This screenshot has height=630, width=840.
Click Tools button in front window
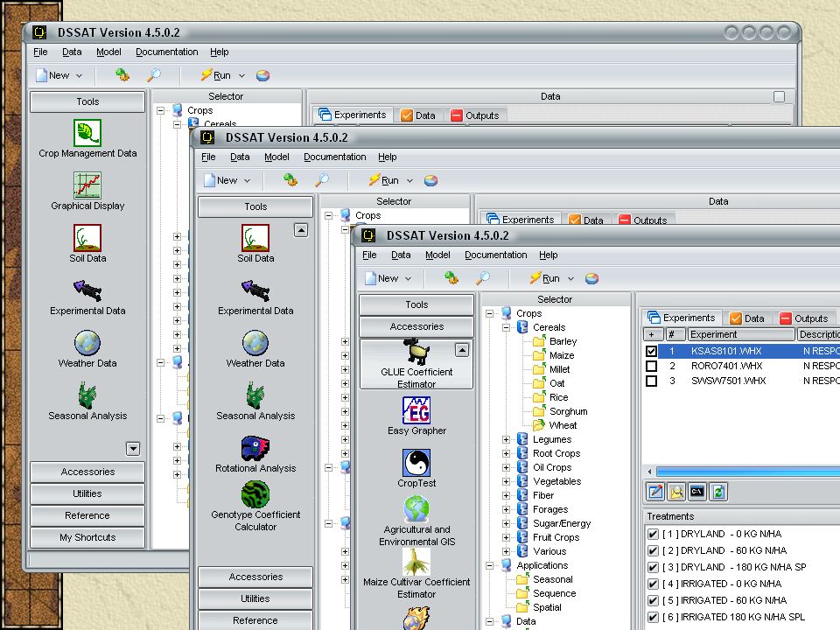coord(416,304)
